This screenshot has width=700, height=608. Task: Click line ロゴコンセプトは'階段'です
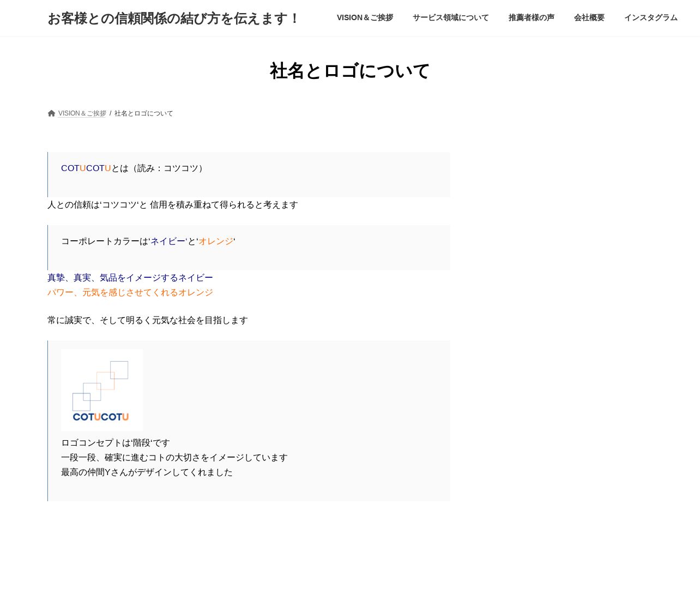(x=116, y=443)
